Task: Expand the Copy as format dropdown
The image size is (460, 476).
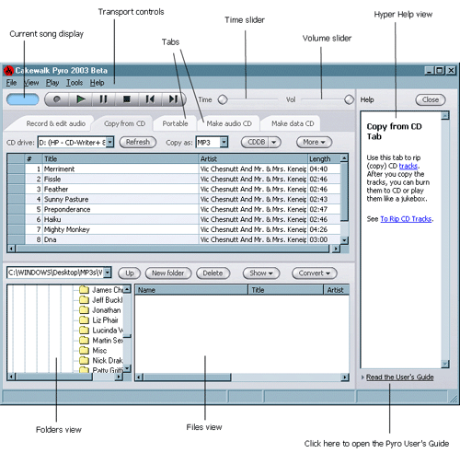Action: point(224,143)
